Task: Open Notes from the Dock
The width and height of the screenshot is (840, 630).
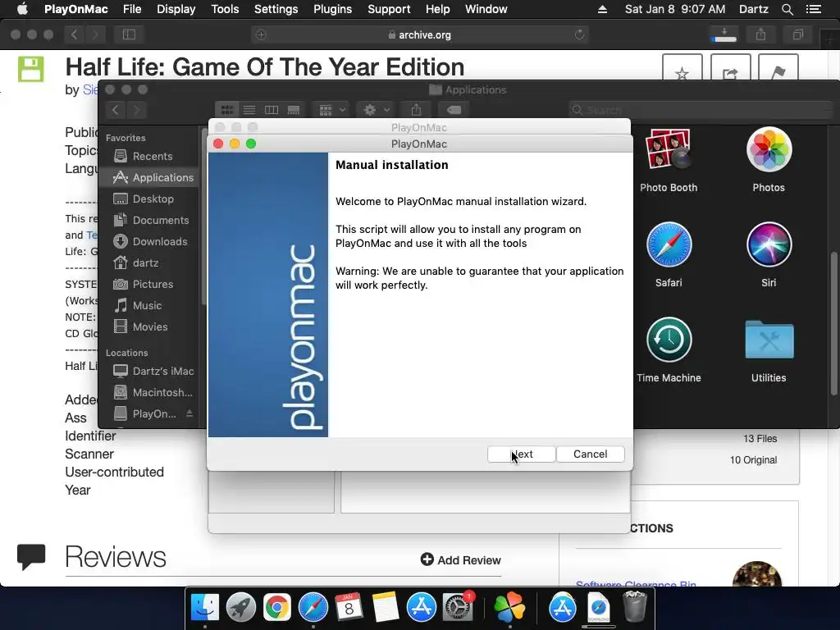Action: pyautogui.click(x=386, y=607)
